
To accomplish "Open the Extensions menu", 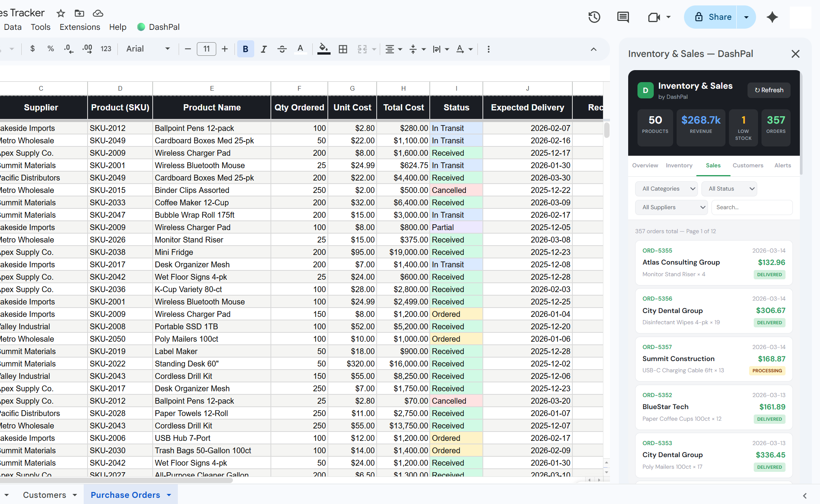I will (80, 27).
